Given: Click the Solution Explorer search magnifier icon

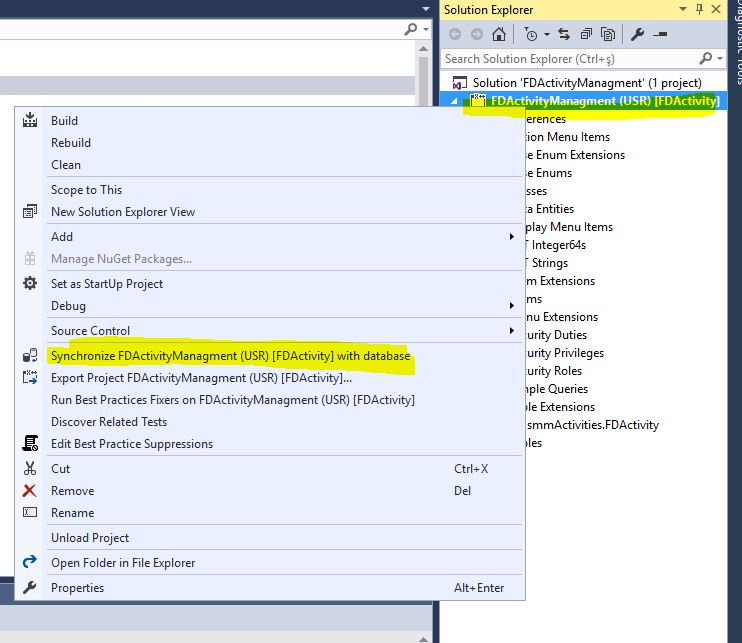Looking at the screenshot, I should tap(706, 58).
